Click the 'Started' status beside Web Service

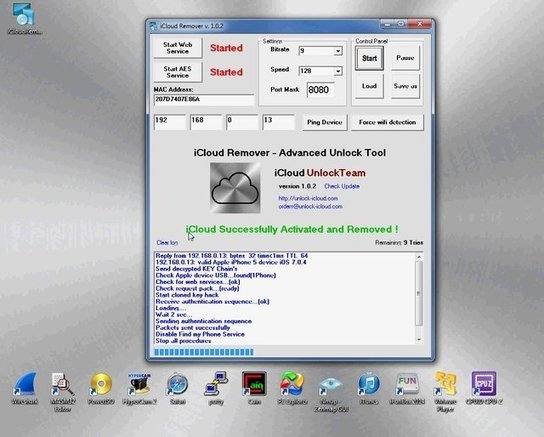pyautogui.click(x=226, y=48)
